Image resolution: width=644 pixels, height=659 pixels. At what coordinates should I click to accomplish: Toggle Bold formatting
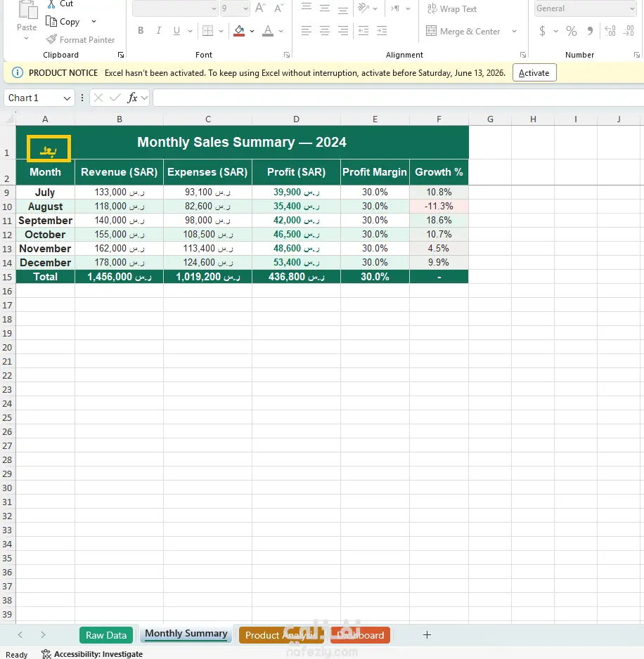pos(141,31)
